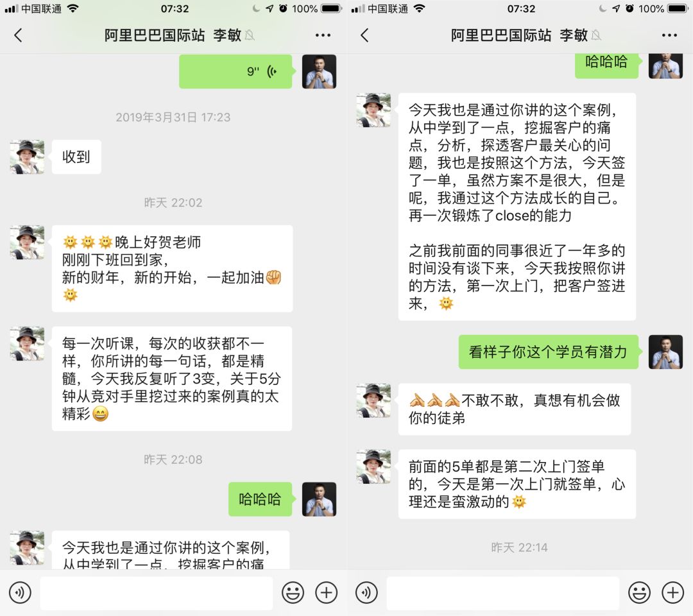Switch to voice input in right chat
693x616 pixels.
tap(366, 593)
